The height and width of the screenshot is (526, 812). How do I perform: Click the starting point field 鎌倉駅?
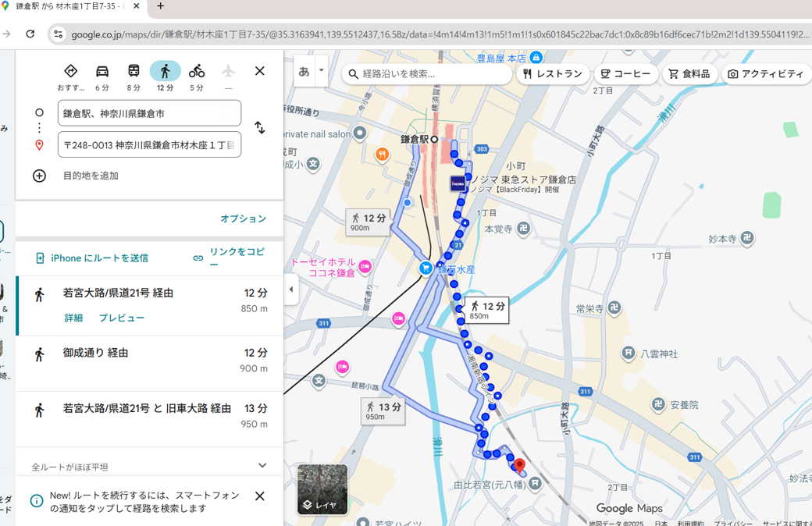click(149, 113)
